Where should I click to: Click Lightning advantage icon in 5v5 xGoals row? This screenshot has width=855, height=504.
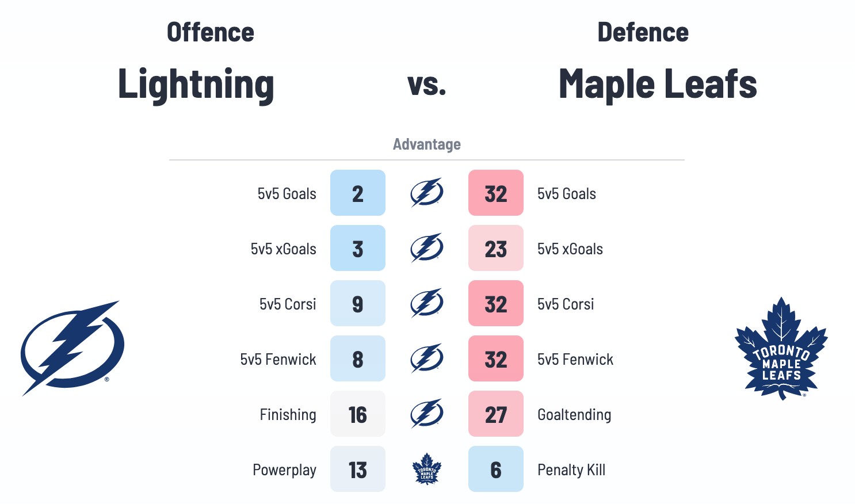426,248
